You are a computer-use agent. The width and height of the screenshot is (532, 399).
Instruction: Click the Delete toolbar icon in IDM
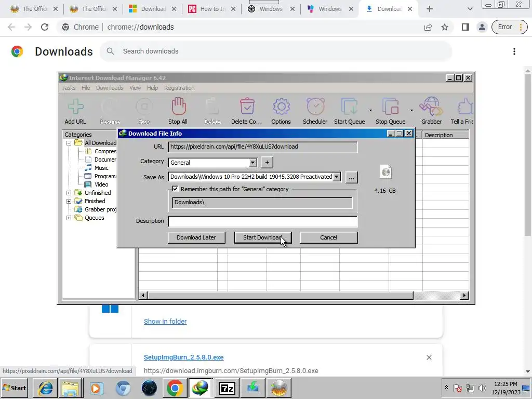212,107
